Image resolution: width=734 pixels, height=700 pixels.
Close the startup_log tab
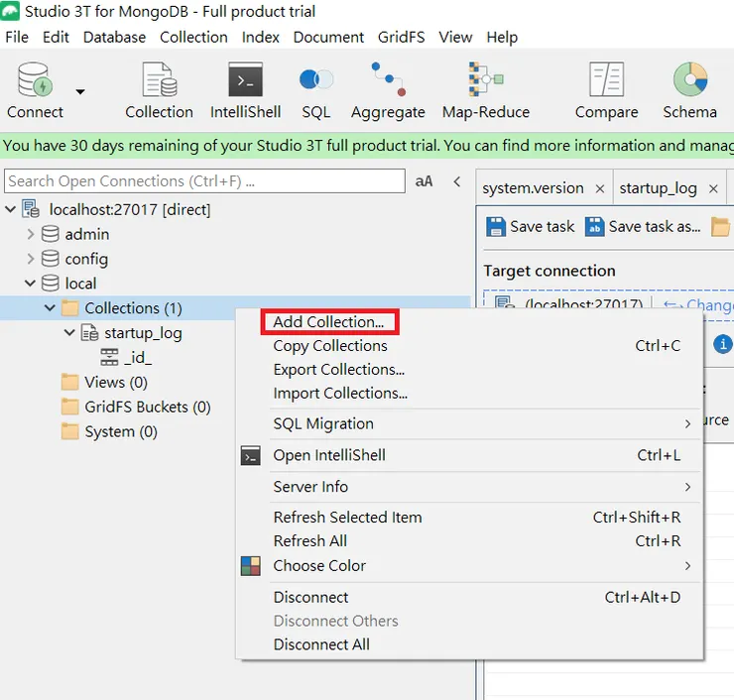[713, 188]
